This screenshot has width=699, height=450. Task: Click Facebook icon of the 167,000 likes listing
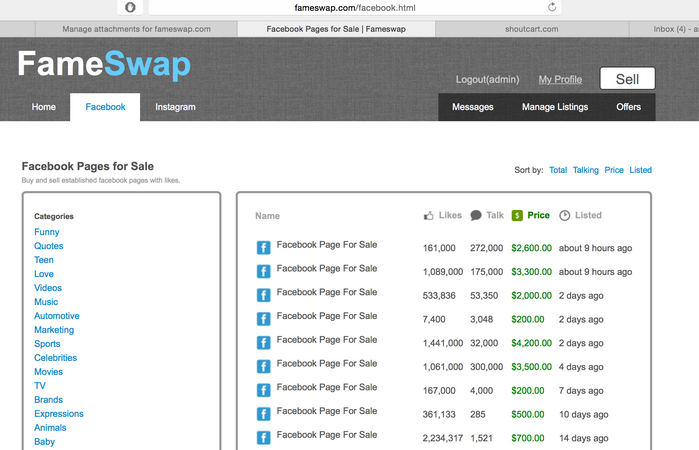(263, 390)
